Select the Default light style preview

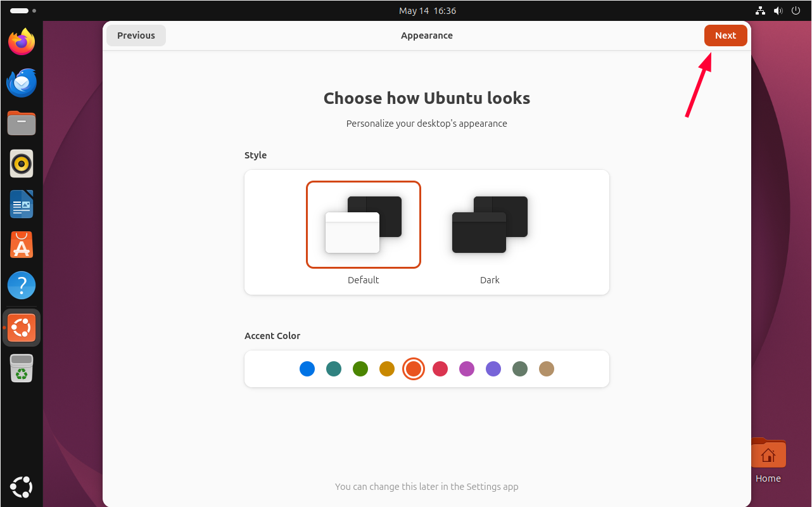pos(364,225)
